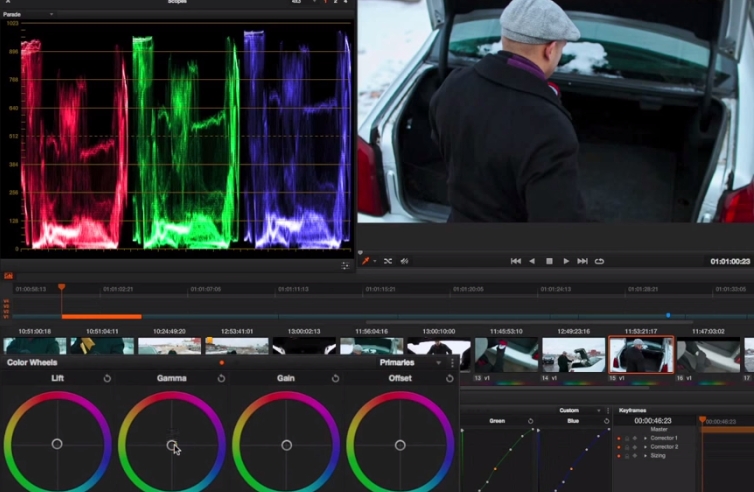Screen dimensions: 754x492
Task: Click the blue marker dot on mini-timeline
Action: (x=668, y=315)
